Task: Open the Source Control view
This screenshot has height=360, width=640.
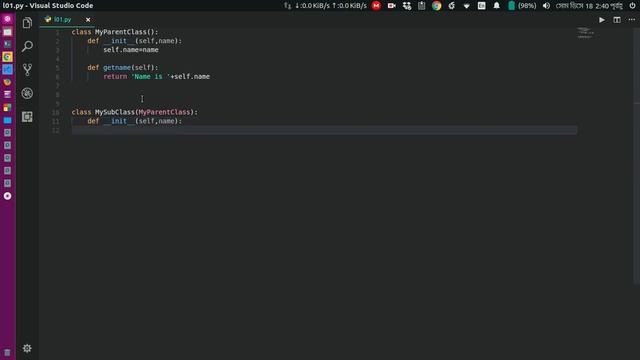Action: pos(27,70)
